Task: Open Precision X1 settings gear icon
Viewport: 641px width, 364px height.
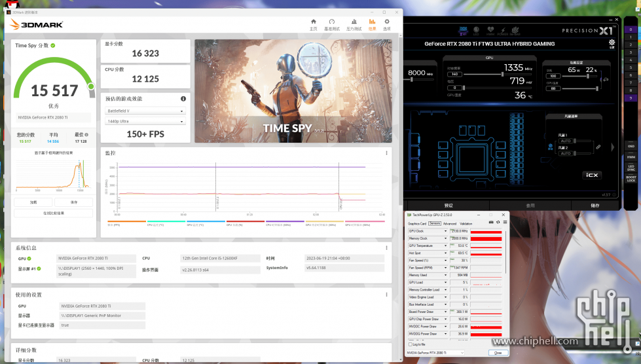Action: [x=612, y=43]
